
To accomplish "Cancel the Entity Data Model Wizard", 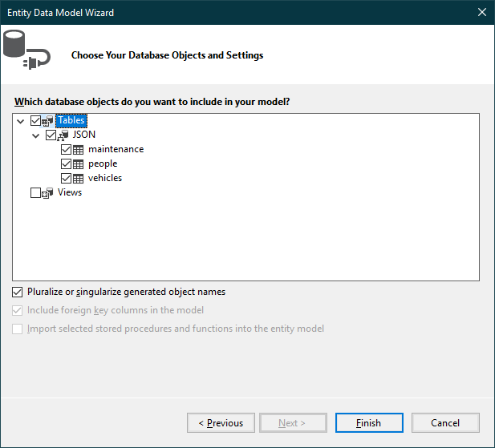I will pos(445,423).
